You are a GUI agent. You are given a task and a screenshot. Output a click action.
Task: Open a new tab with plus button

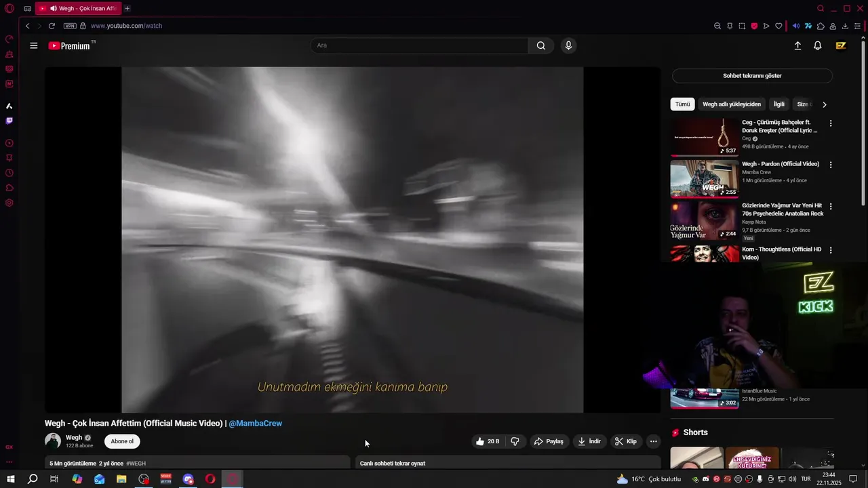[127, 8]
